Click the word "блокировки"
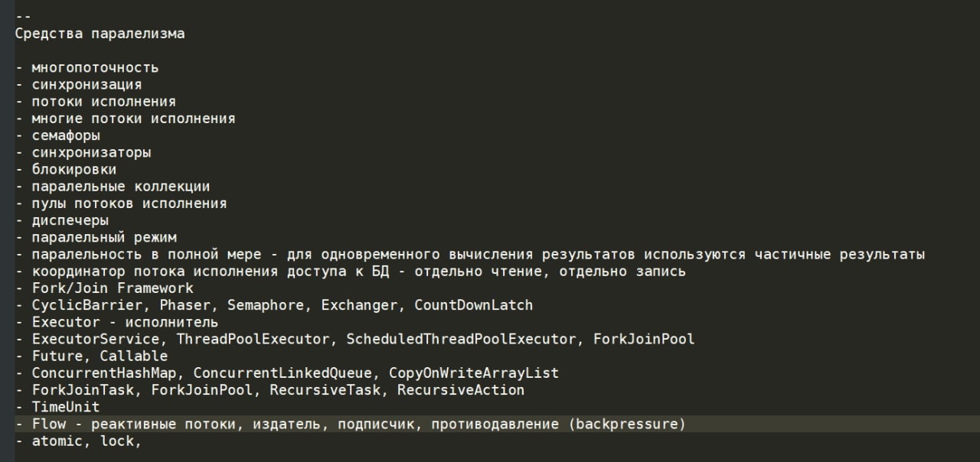 point(74,169)
